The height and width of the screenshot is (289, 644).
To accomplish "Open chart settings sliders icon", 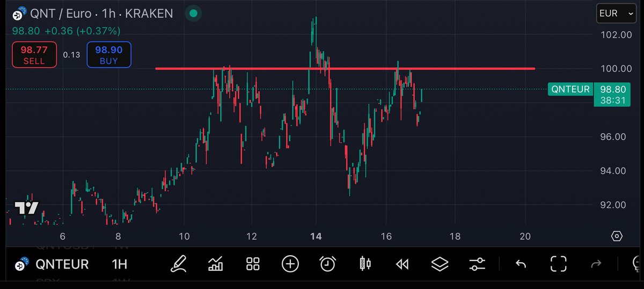I will pos(477,264).
